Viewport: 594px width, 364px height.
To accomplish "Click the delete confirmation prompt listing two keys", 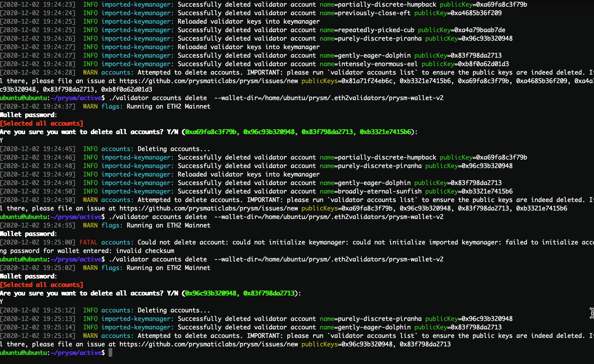I will tap(150, 293).
